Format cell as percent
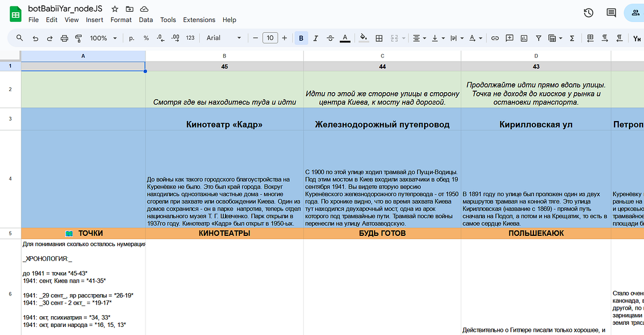 (146, 38)
